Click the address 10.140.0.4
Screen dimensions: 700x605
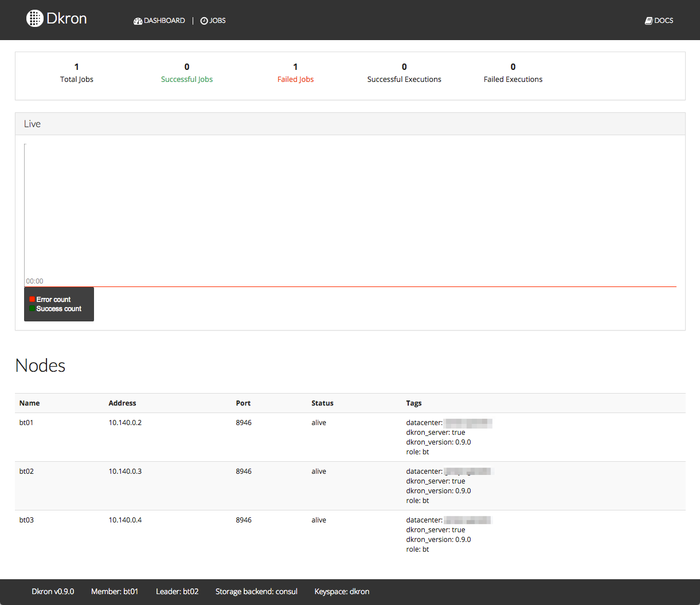click(x=125, y=520)
